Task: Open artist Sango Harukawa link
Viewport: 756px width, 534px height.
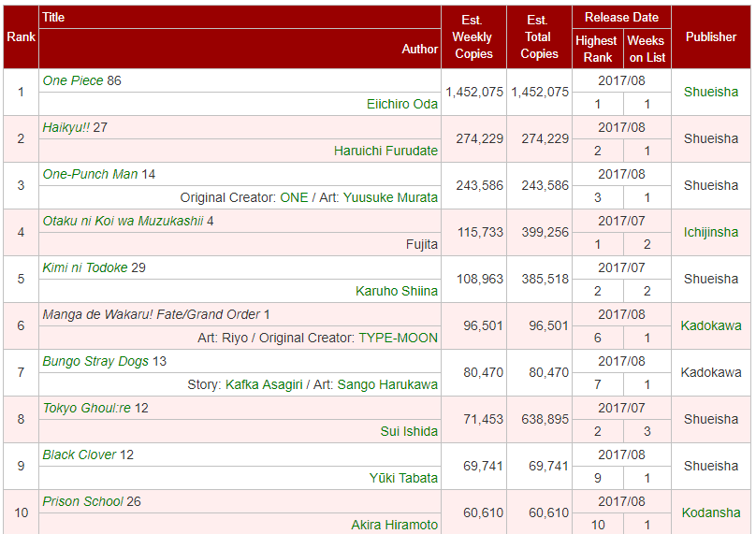Action: click(387, 384)
